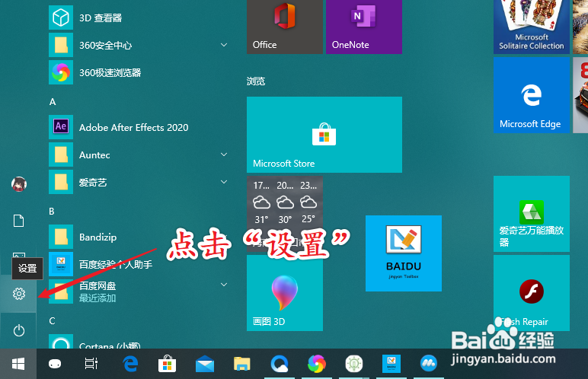Expand the 百度网盘 folder chevron
This screenshot has height=379, width=588.
(224, 285)
